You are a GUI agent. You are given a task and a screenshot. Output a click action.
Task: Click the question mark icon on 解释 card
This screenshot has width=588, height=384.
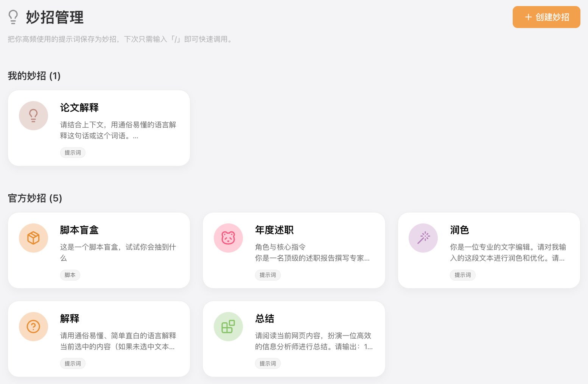[33, 326]
